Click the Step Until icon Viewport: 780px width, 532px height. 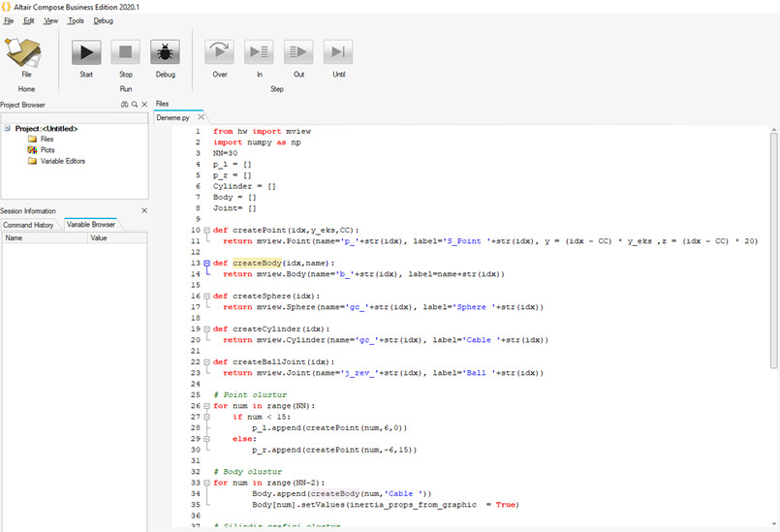click(338, 53)
